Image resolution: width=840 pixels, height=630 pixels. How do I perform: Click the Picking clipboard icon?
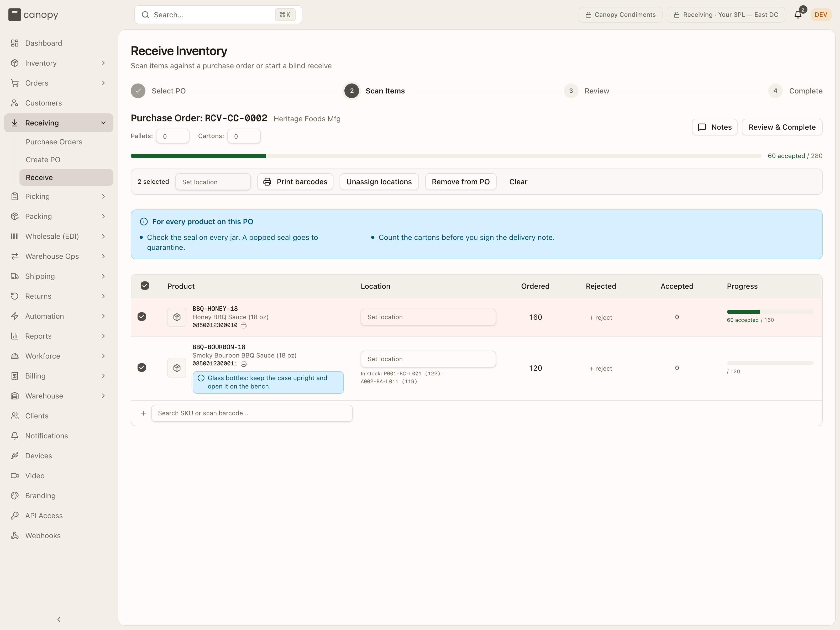pyautogui.click(x=15, y=196)
